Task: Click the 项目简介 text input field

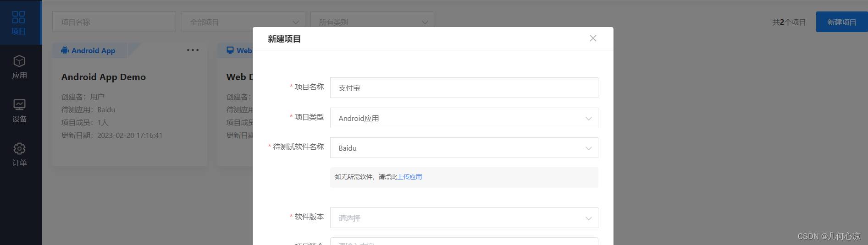Action: point(464,241)
